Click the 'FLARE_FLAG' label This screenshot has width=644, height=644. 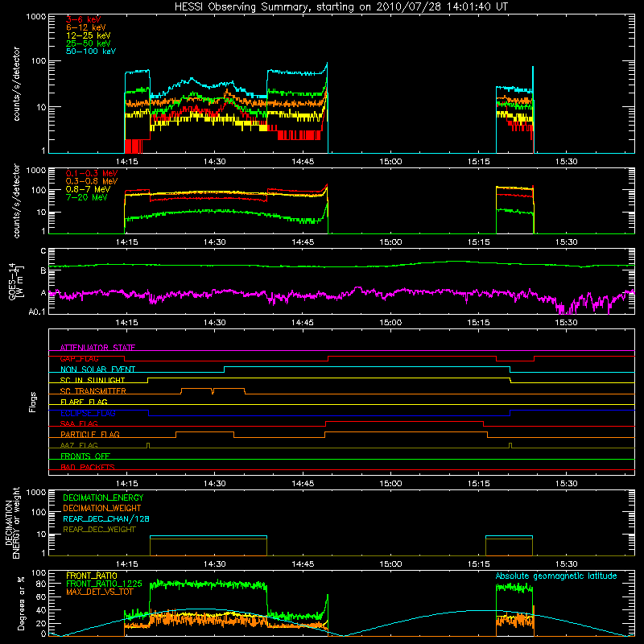pyautogui.click(x=84, y=402)
